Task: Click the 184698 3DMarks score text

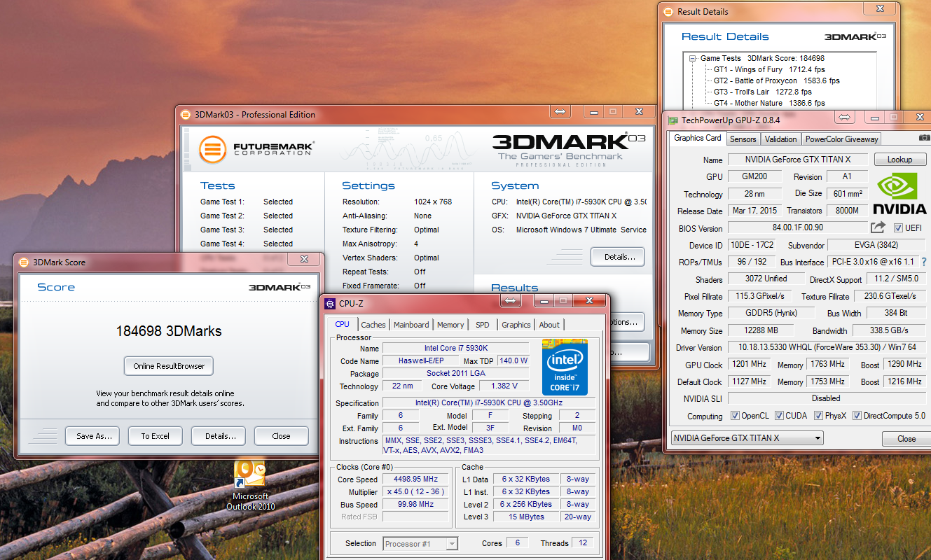Action: 169,331
